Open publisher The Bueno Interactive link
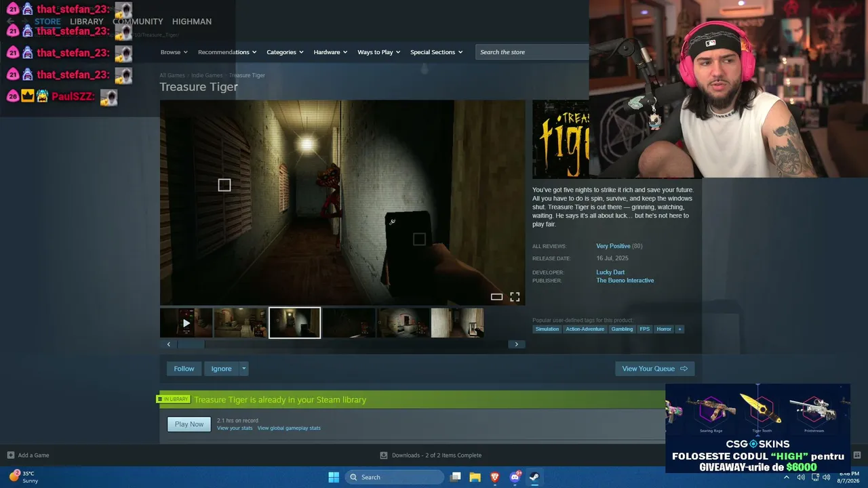This screenshot has width=868, height=488. [625, 281]
